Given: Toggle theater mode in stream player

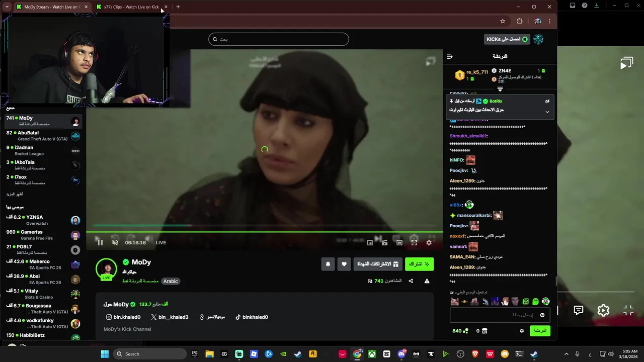Looking at the screenshot, I should (x=399, y=242).
